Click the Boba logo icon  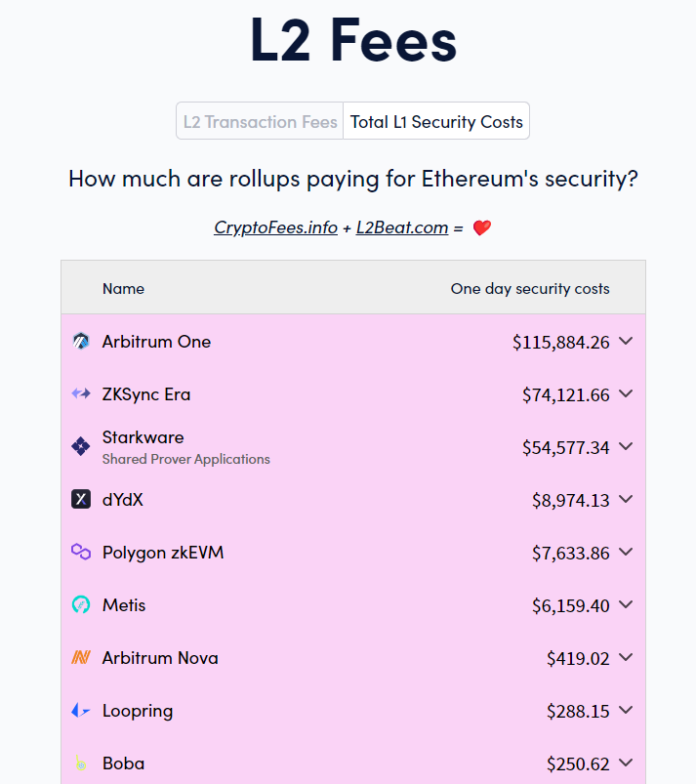tap(81, 763)
